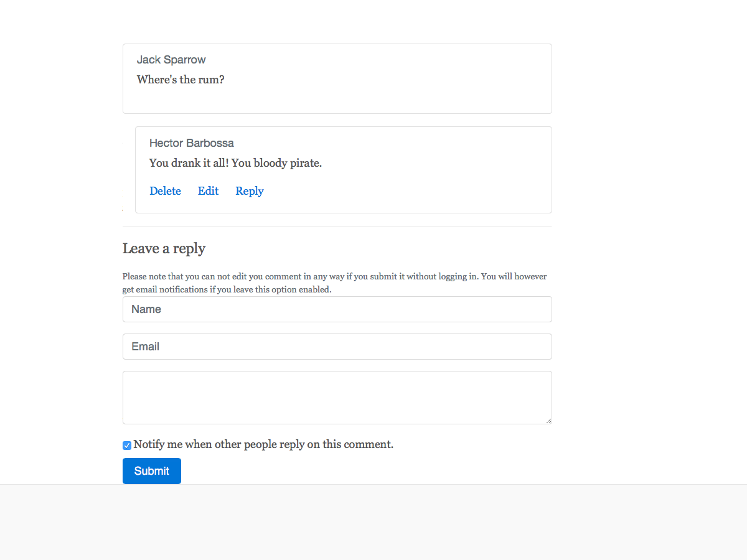Click the 'You drank it all!' comment text
This screenshot has height=560, width=747.
[x=235, y=163]
